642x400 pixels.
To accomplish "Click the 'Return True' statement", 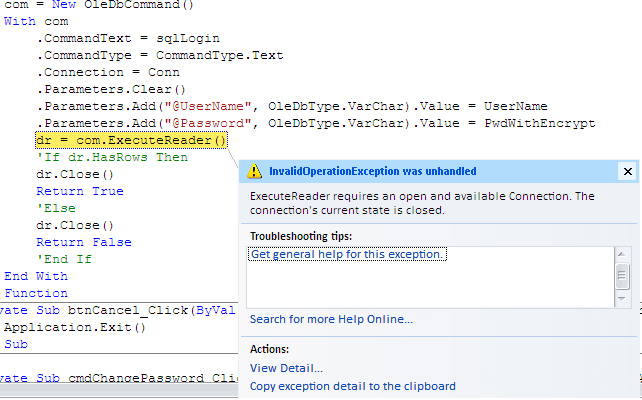I will pyautogui.click(x=80, y=191).
